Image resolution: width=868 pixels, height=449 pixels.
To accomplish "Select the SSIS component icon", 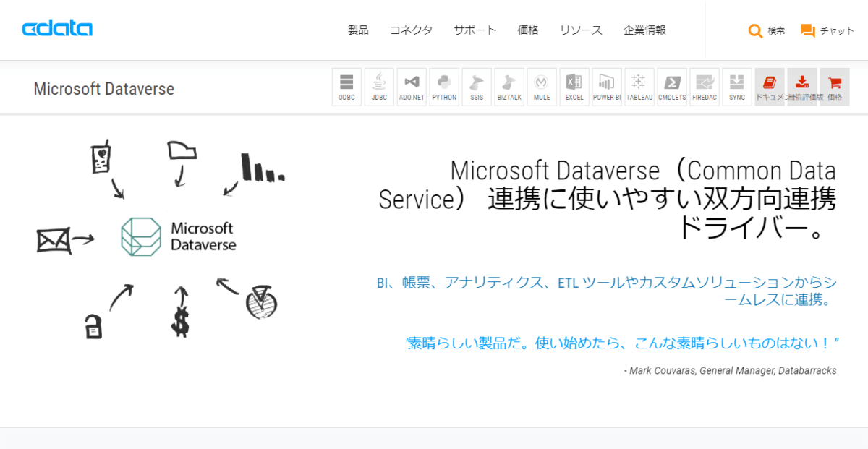I will [x=477, y=87].
